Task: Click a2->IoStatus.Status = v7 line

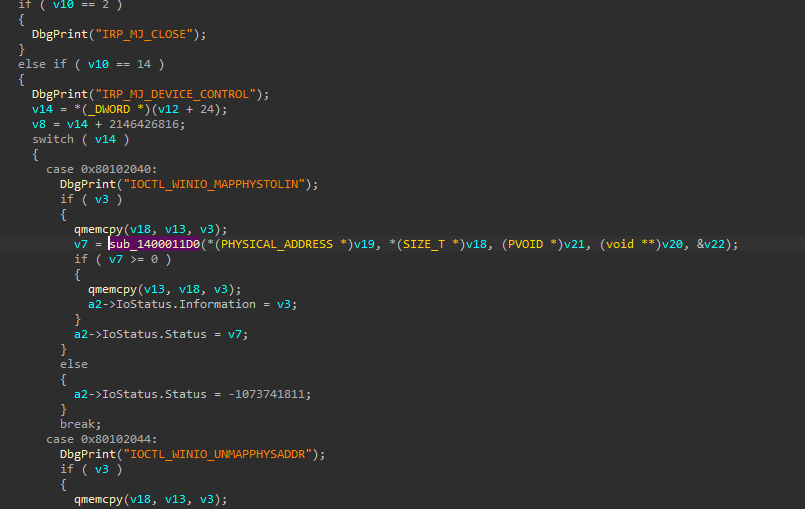Action: [x=161, y=334]
